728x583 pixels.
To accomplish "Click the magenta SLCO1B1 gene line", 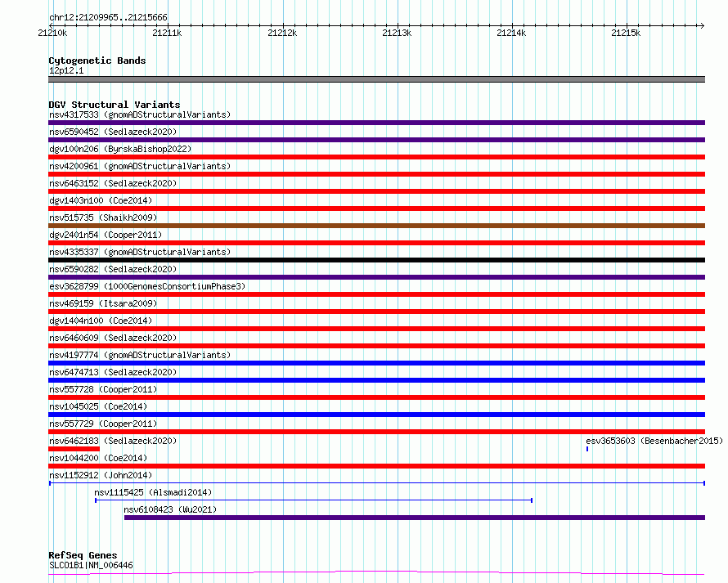I will tap(376, 573).
